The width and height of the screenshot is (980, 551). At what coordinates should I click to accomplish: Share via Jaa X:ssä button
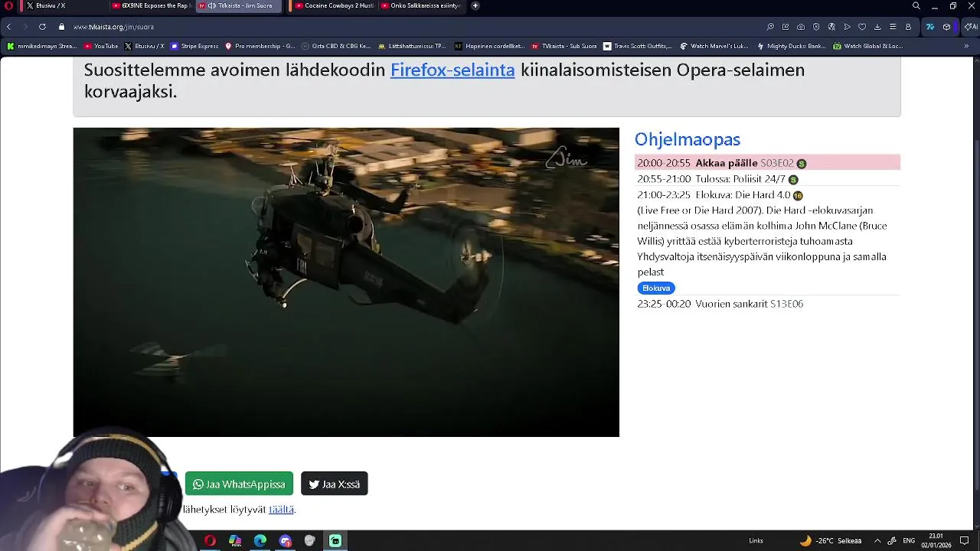335,484
